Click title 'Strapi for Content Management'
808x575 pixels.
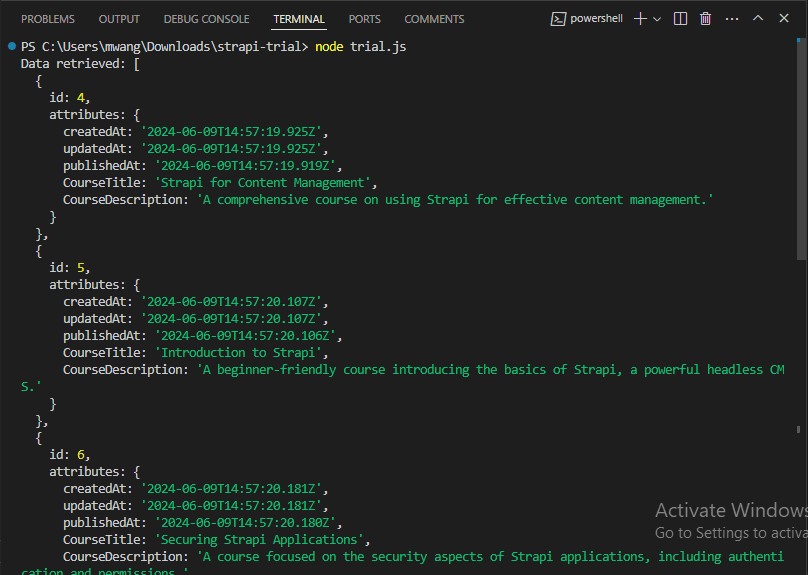[x=263, y=183]
